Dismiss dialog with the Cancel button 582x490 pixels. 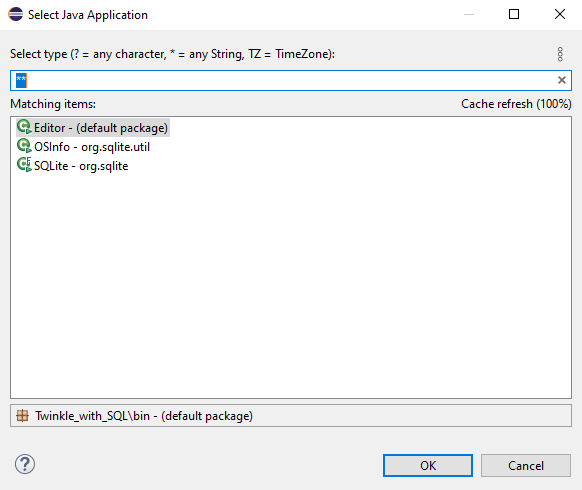pos(526,466)
